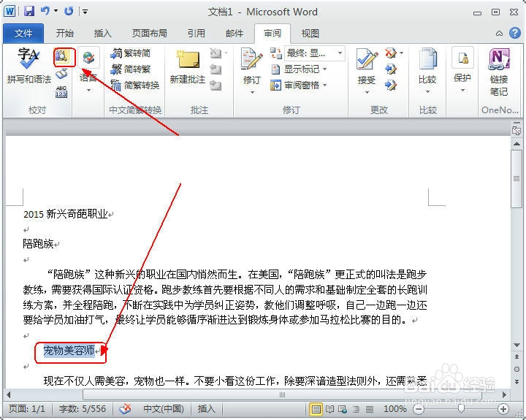Switch to Print Layout view button

click(316, 409)
